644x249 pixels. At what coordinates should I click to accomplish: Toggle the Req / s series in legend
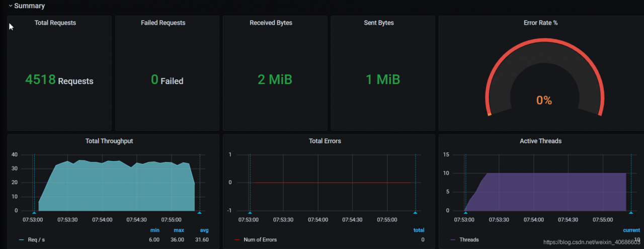click(x=36, y=239)
